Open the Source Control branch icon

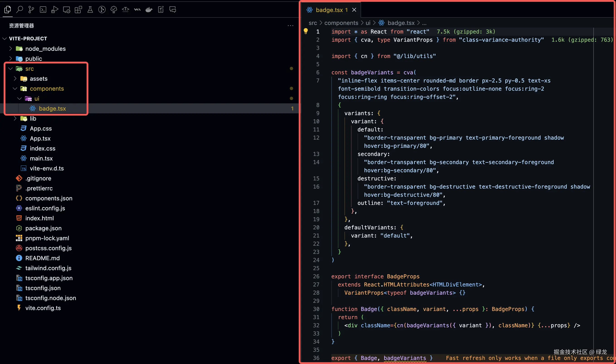[31, 10]
